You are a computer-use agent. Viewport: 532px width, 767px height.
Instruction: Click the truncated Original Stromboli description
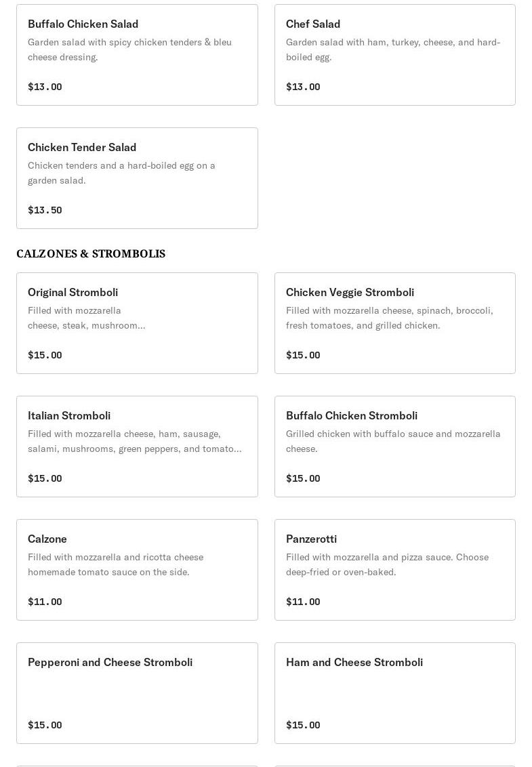point(87,318)
